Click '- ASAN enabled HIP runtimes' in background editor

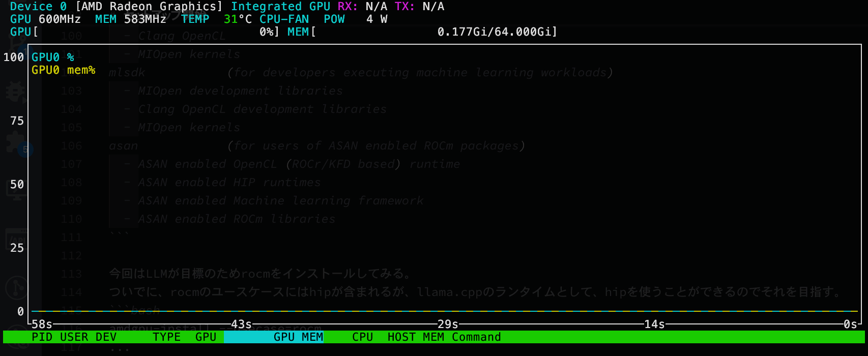pyautogui.click(x=222, y=183)
